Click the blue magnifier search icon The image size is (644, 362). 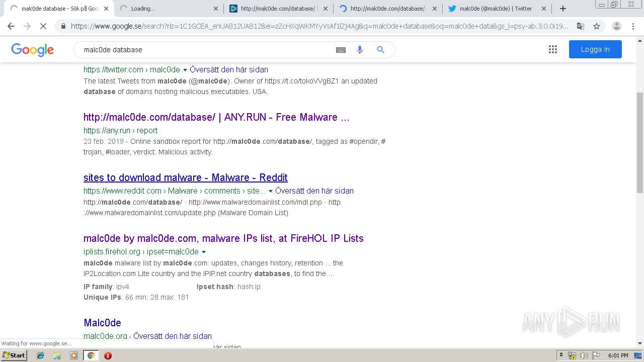click(x=381, y=50)
